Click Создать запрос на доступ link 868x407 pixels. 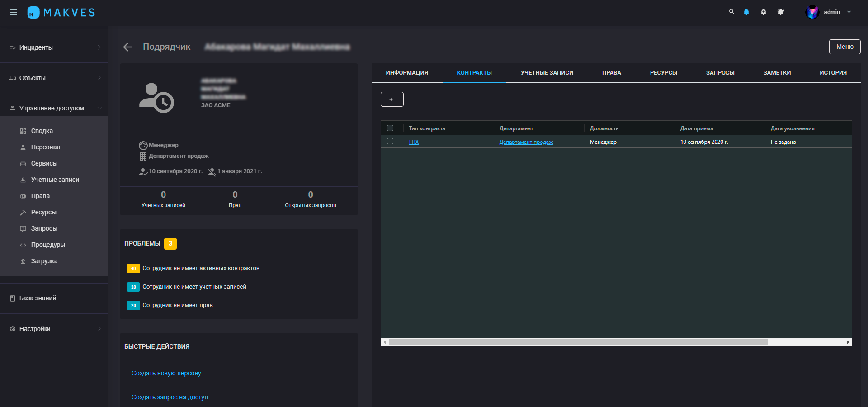coord(170,397)
